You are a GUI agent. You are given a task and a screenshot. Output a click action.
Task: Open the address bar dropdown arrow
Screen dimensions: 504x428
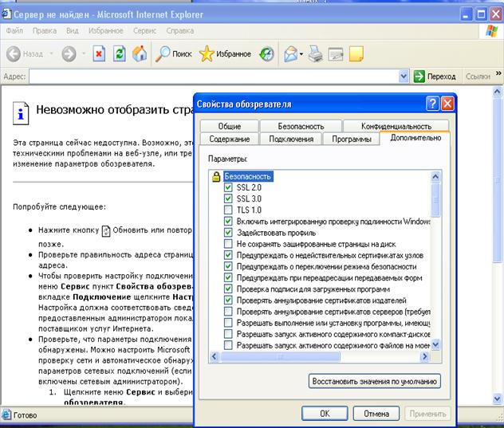pos(404,77)
